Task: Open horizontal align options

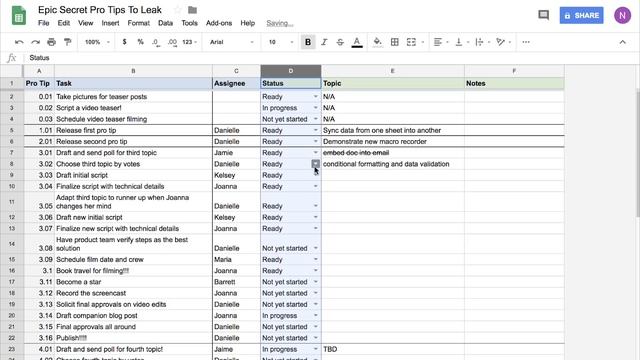Action: pyautogui.click(x=441, y=42)
